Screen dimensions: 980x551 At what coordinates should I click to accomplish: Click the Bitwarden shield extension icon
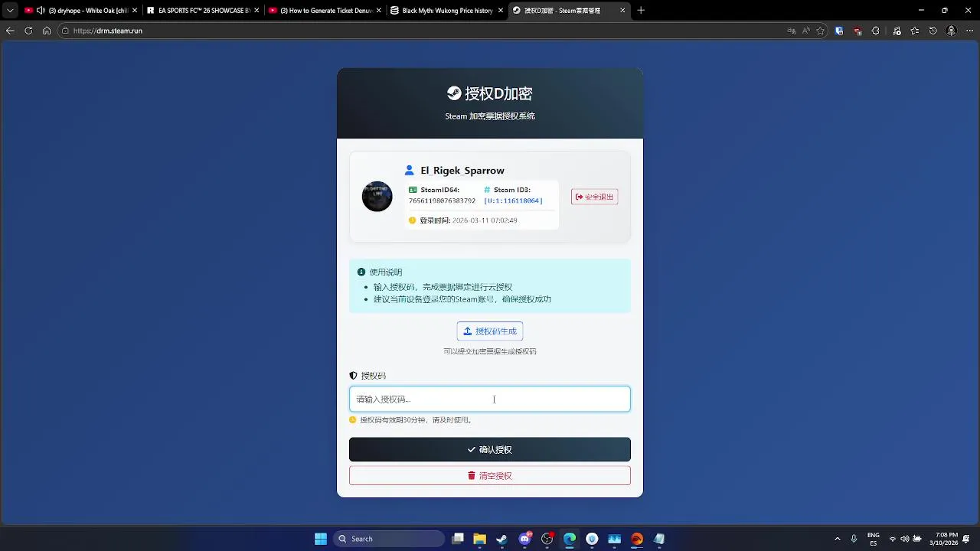839,31
